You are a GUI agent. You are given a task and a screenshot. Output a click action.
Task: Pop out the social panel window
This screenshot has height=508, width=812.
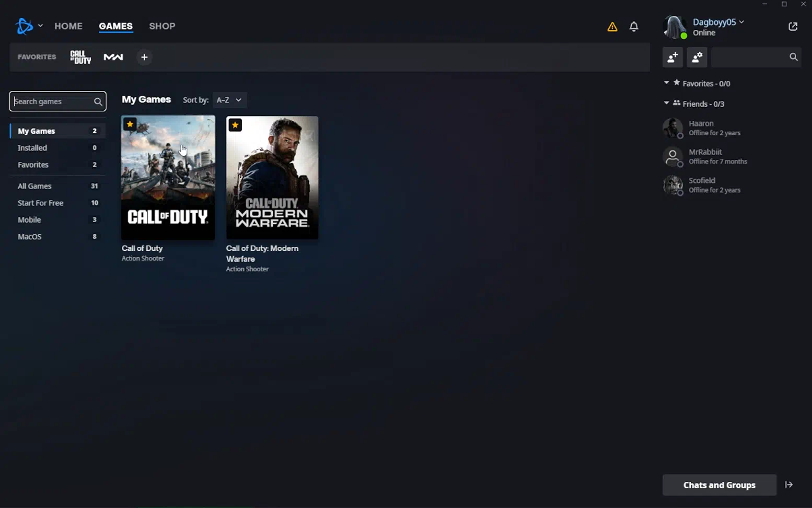click(793, 27)
